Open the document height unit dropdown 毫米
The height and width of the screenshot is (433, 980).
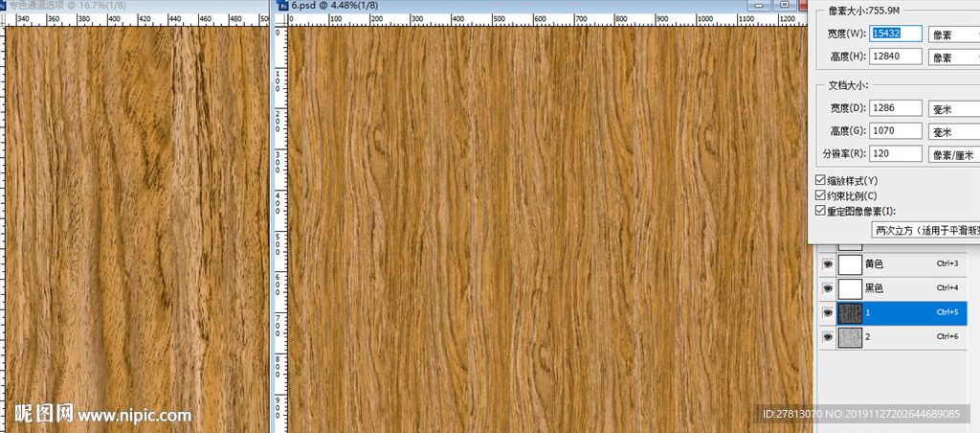point(954,131)
